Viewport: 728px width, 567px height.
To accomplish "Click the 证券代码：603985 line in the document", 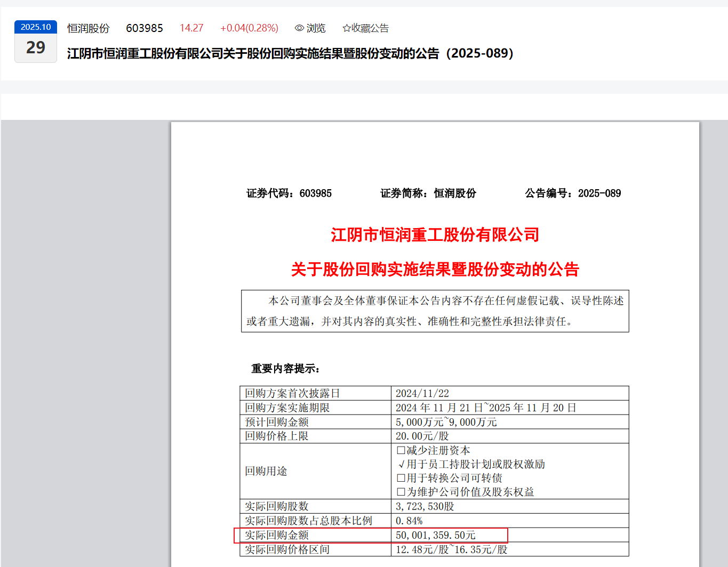I will tap(289, 193).
